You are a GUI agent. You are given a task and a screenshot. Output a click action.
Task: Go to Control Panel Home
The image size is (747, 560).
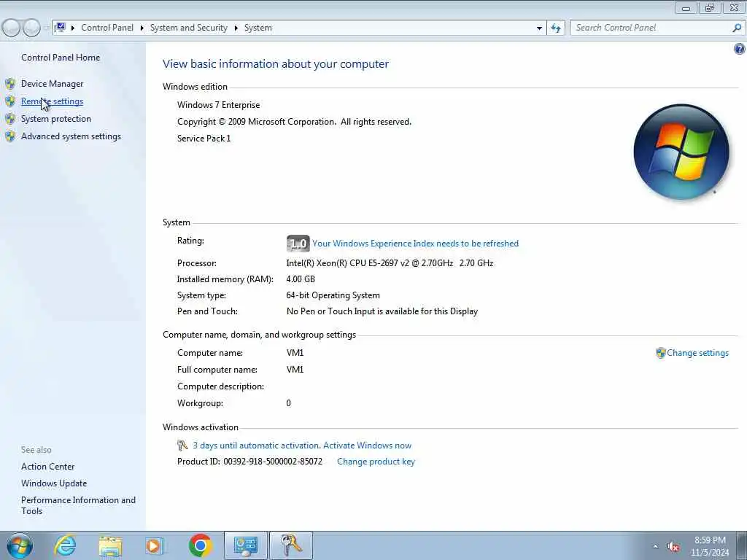pyautogui.click(x=61, y=58)
